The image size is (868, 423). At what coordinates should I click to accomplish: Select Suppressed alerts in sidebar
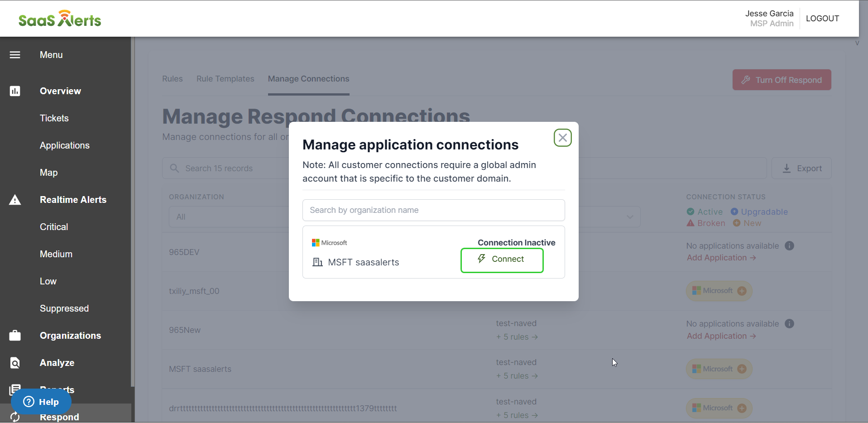[x=64, y=308]
